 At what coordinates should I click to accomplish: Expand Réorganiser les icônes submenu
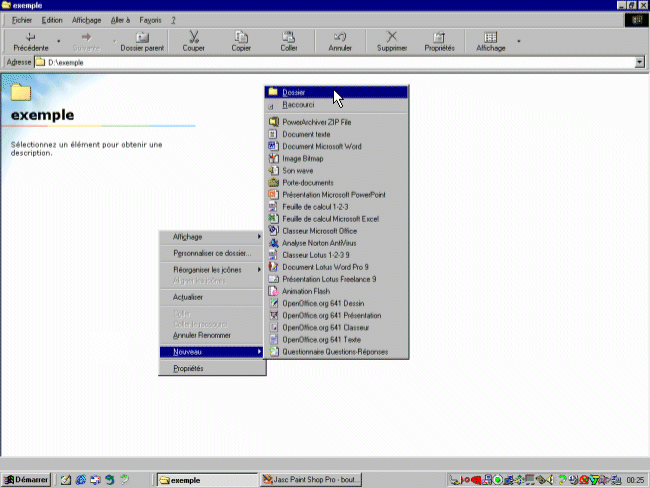pos(212,269)
